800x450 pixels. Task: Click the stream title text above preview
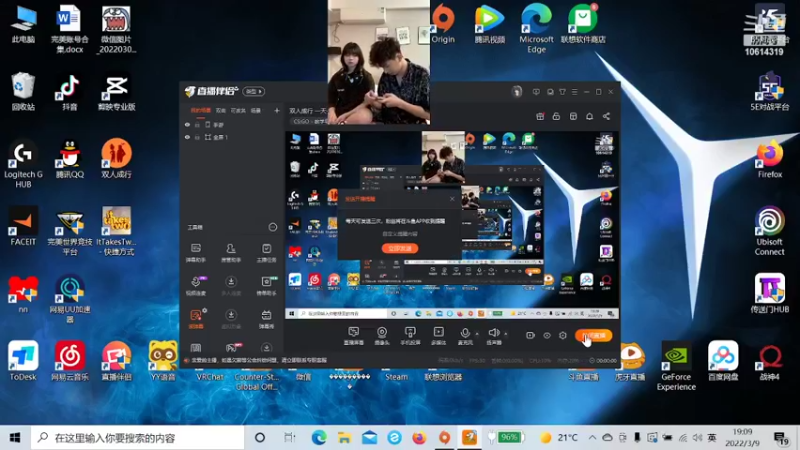tap(308, 111)
